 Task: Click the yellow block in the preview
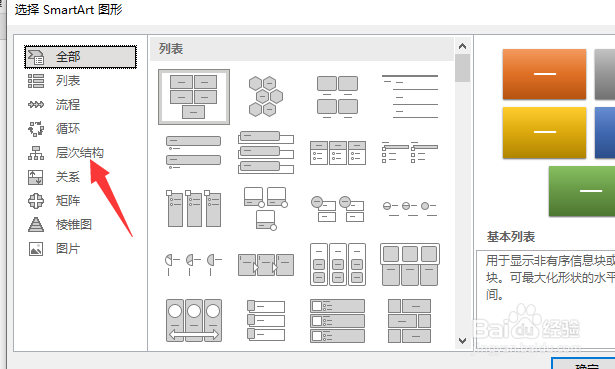(x=544, y=133)
